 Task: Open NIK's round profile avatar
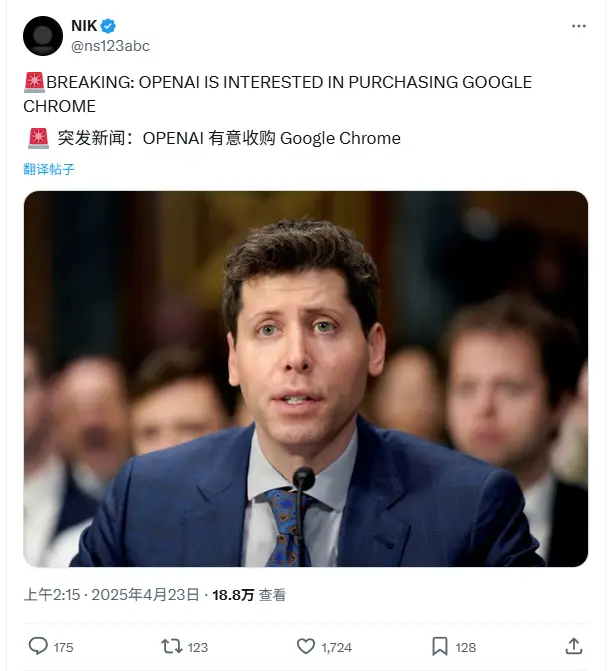click(43, 36)
